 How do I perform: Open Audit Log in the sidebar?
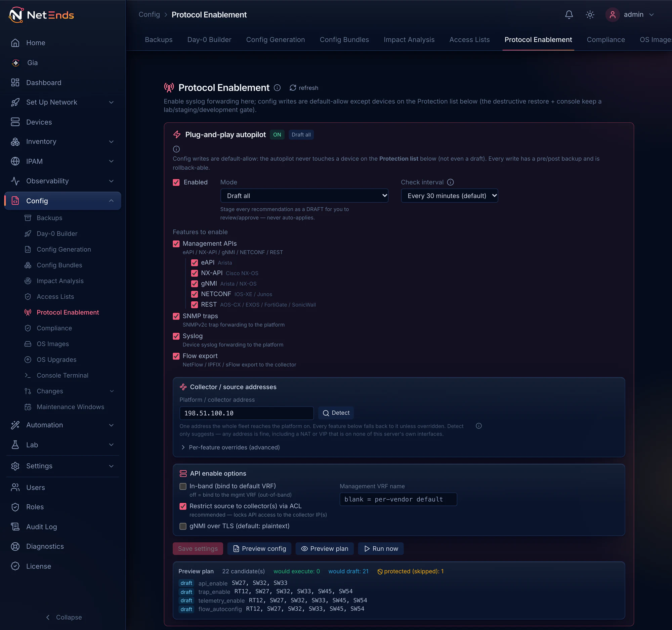click(62, 527)
